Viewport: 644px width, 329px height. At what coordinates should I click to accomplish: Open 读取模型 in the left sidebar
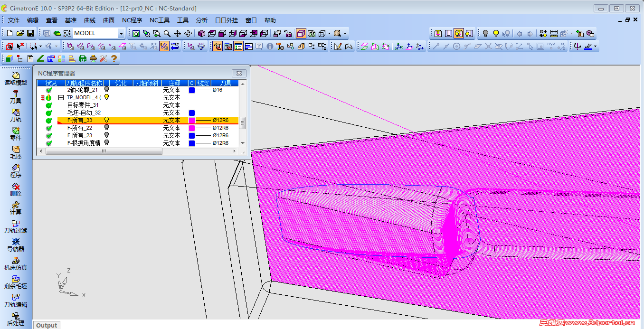(16, 78)
